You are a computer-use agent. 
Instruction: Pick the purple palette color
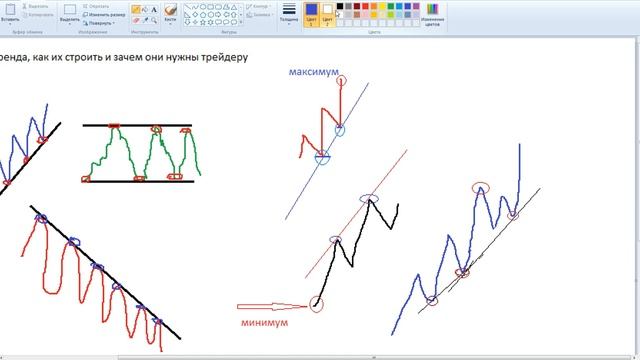pos(416,6)
